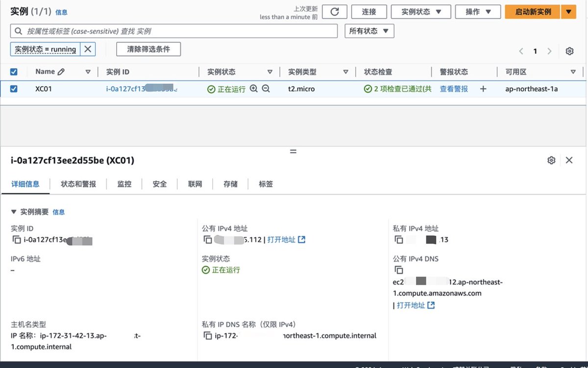Open the 监控 tab

click(x=124, y=184)
